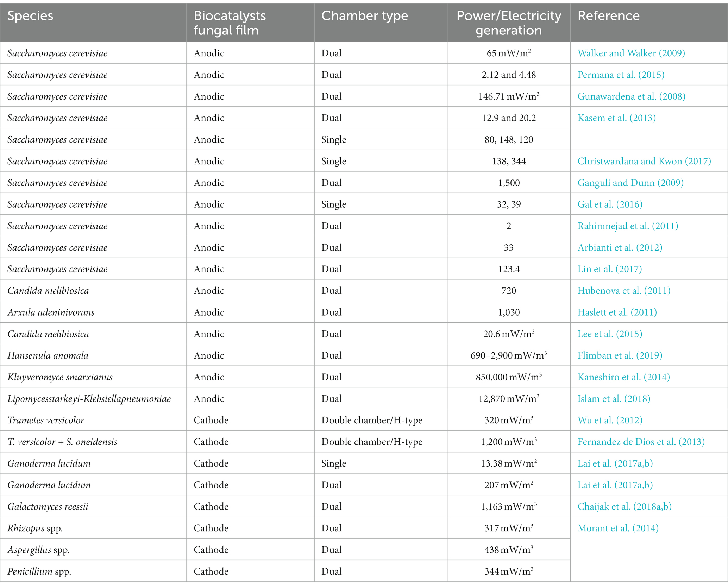The width and height of the screenshot is (728, 588).
Task: Open Christwardana and Kwon (2017) reference
Action: (x=644, y=161)
